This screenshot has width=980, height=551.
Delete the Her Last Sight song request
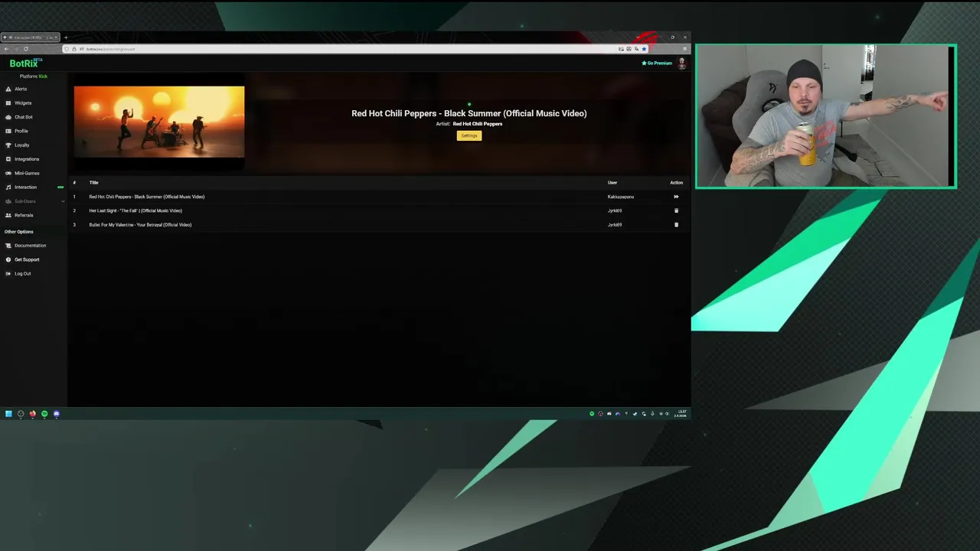tap(676, 210)
